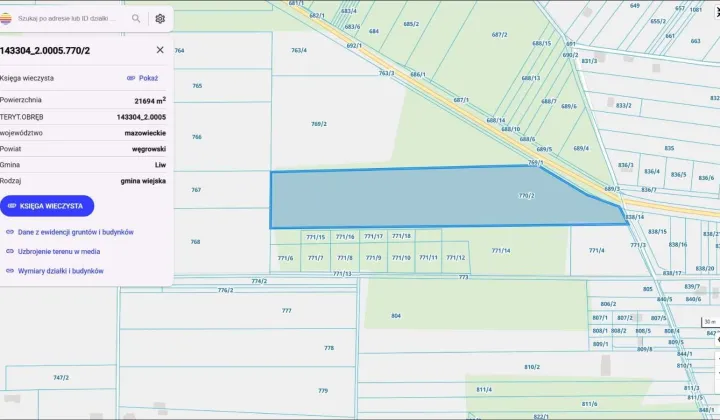Screen dimensions: 720x420
Task: Open the blue KSIĘGA WIECZYSTA button
Action: [x=47, y=206]
